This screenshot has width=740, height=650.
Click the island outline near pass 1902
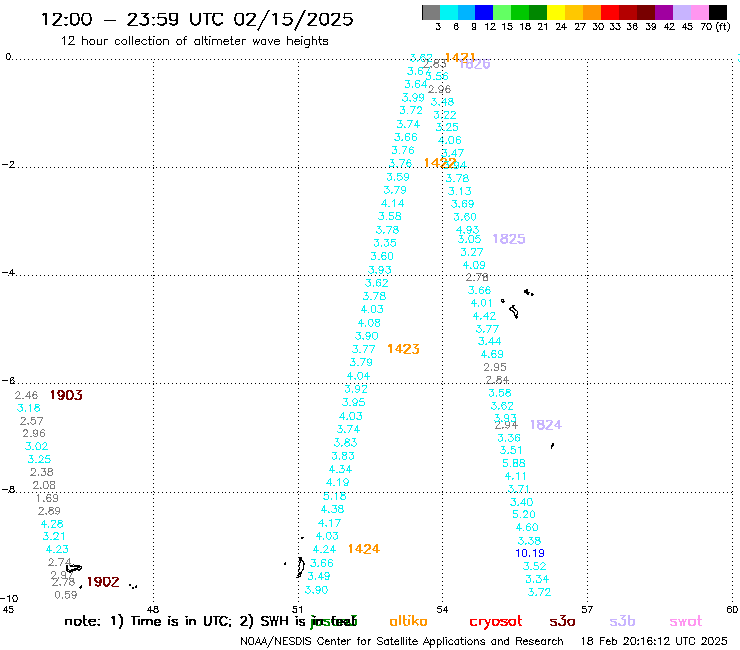point(74,568)
